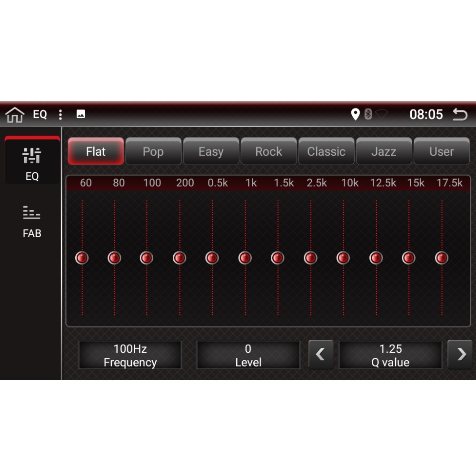
Task: Click the EQ title in top bar
Action: (40, 114)
